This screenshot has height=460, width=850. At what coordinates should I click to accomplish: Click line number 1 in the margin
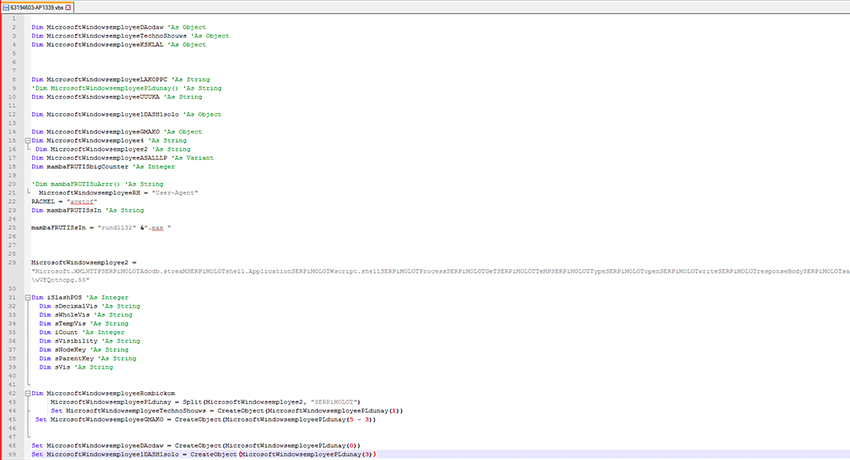click(14, 19)
